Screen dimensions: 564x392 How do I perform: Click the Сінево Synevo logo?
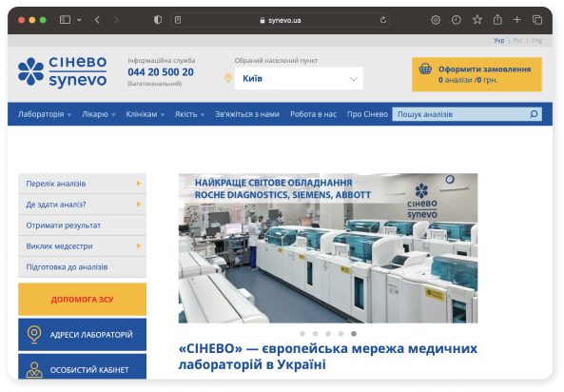click(x=63, y=72)
